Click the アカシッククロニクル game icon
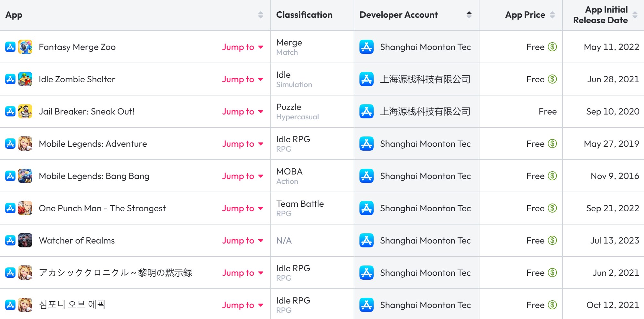Image resolution: width=644 pixels, height=319 pixels. click(25, 273)
